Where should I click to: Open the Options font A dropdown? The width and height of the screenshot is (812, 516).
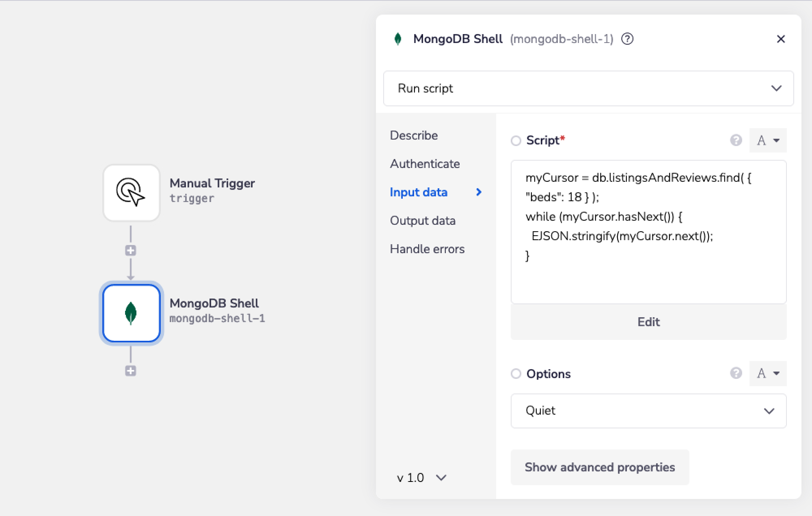(x=767, y=374)
